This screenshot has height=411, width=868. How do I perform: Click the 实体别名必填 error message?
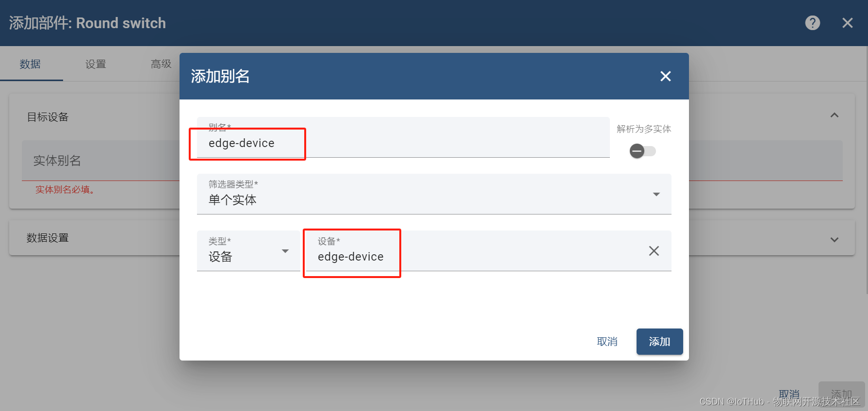click(x=65, y=190)
